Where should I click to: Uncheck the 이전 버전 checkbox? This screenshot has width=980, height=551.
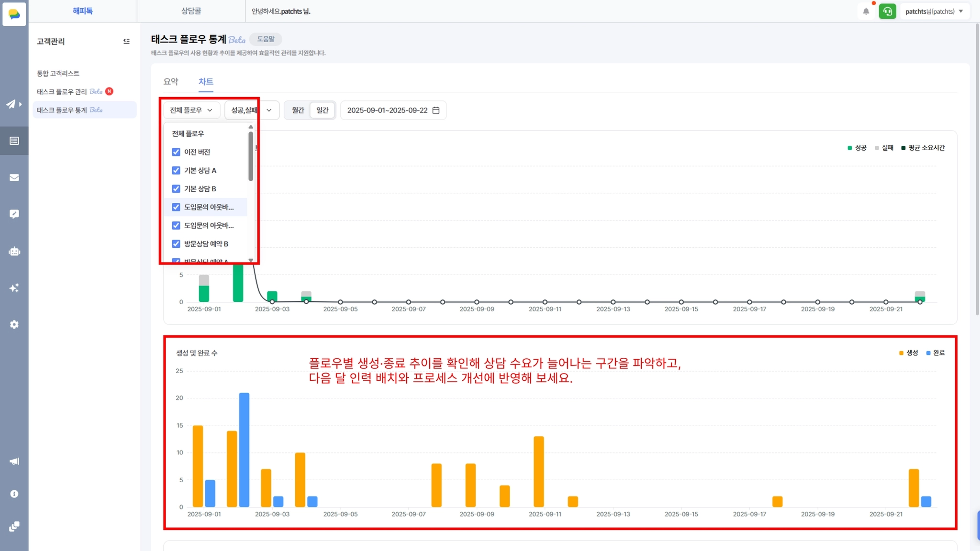pyautogui.click(x=176, y=152)
